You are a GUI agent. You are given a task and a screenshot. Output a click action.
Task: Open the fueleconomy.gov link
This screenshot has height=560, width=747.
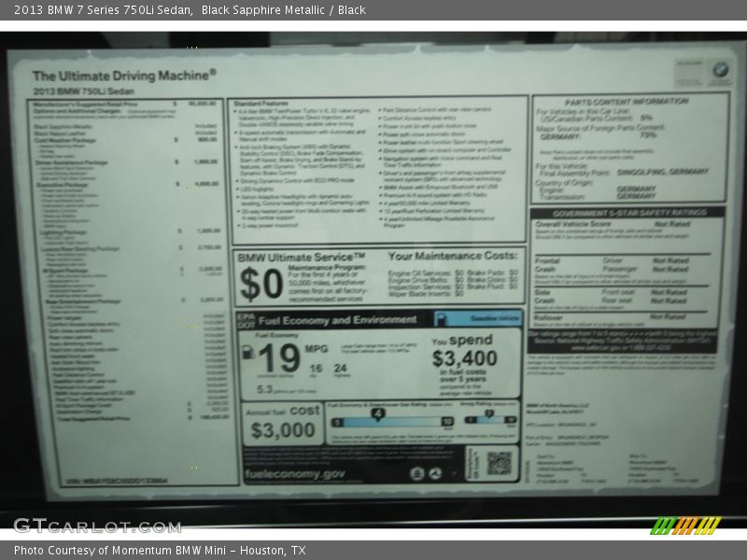click(x=294, y=474)
